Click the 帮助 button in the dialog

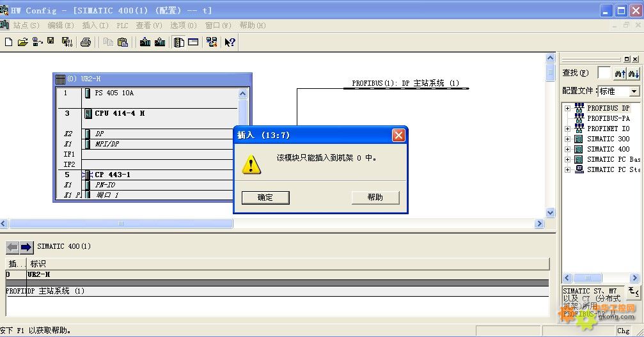coord(375,198)
